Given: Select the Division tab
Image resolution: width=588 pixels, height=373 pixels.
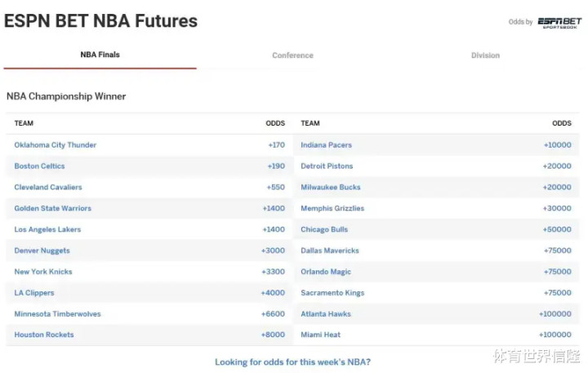Looking at the screenshot, I should tap(485, 56).
